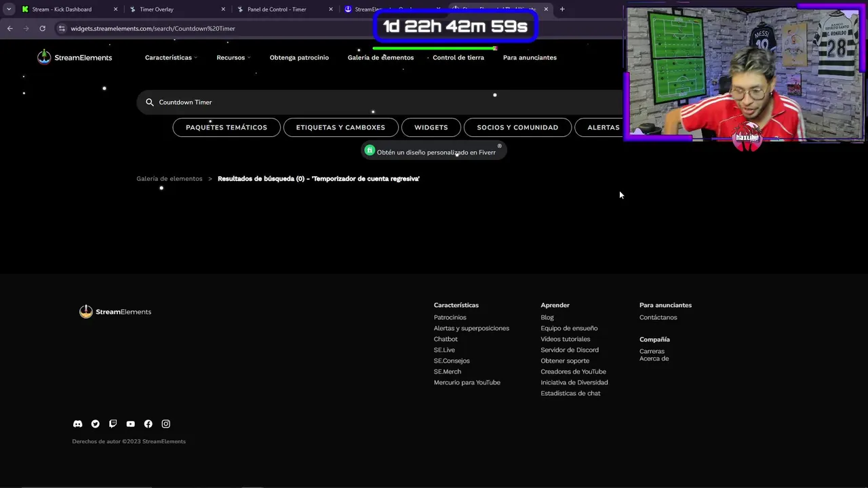View site information icon in address bar
The image size is (868, 488).
pyautogui.click(x=62, y=28)
